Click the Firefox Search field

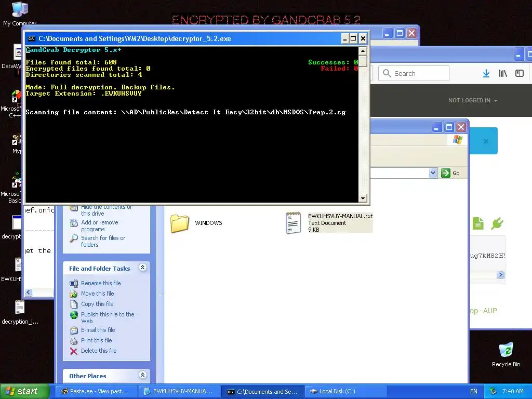pos(414,73)
